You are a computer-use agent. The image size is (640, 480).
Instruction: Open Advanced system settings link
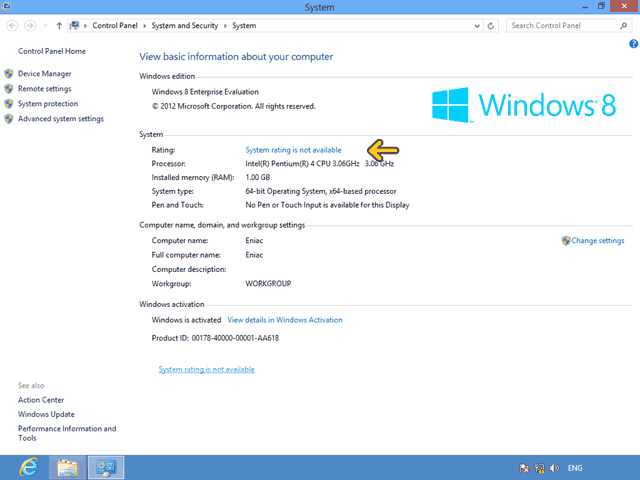(61, 119)
